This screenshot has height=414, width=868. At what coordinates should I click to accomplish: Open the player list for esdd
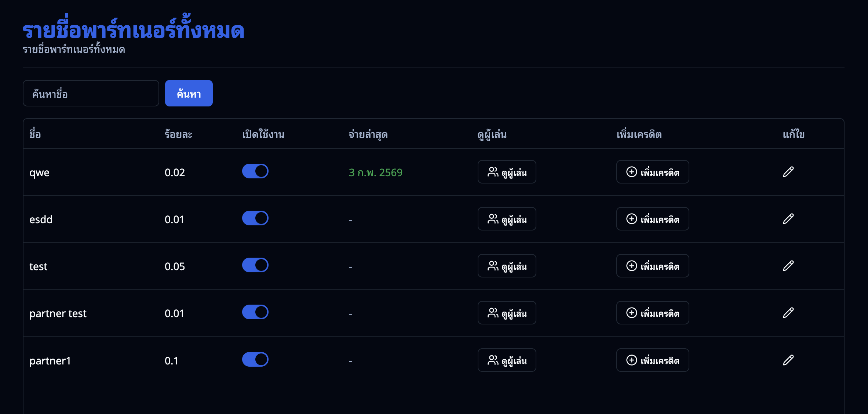pos(507,219)
